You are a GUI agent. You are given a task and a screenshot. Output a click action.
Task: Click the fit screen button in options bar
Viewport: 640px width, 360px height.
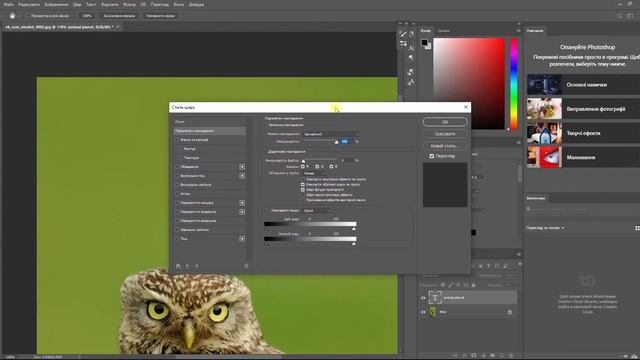[119, 16]
